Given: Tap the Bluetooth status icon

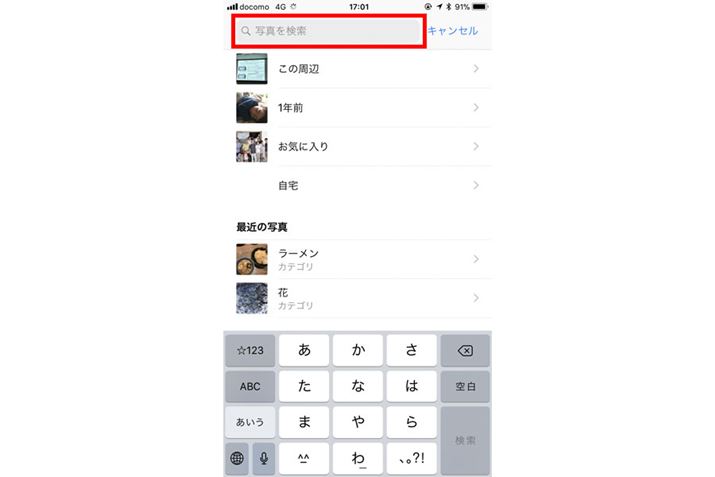Looking at the screenshot, I should click(x=448, y=7).
